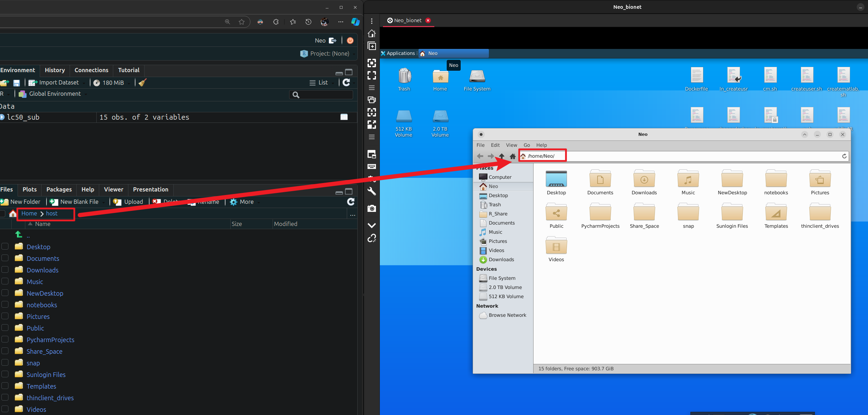Refresh the Files pane listing

tap(351, 202)
